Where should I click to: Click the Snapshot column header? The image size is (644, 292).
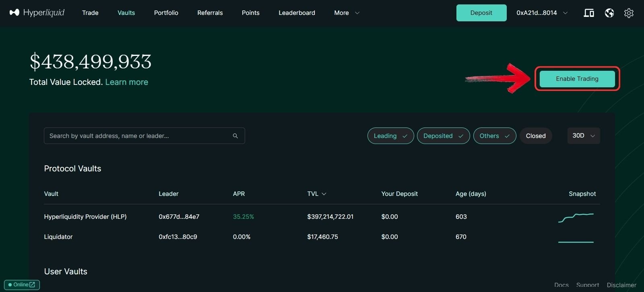click(582, 194)
